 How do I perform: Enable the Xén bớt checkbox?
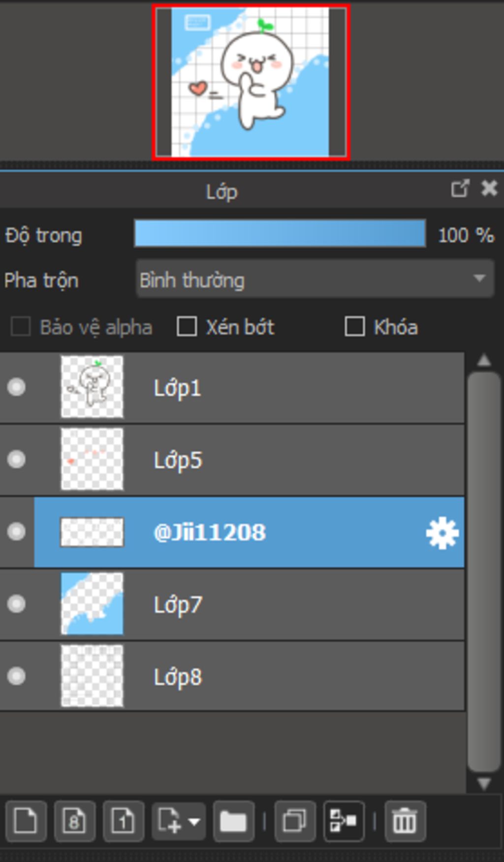pyautogui.click(x=187, y=326)
